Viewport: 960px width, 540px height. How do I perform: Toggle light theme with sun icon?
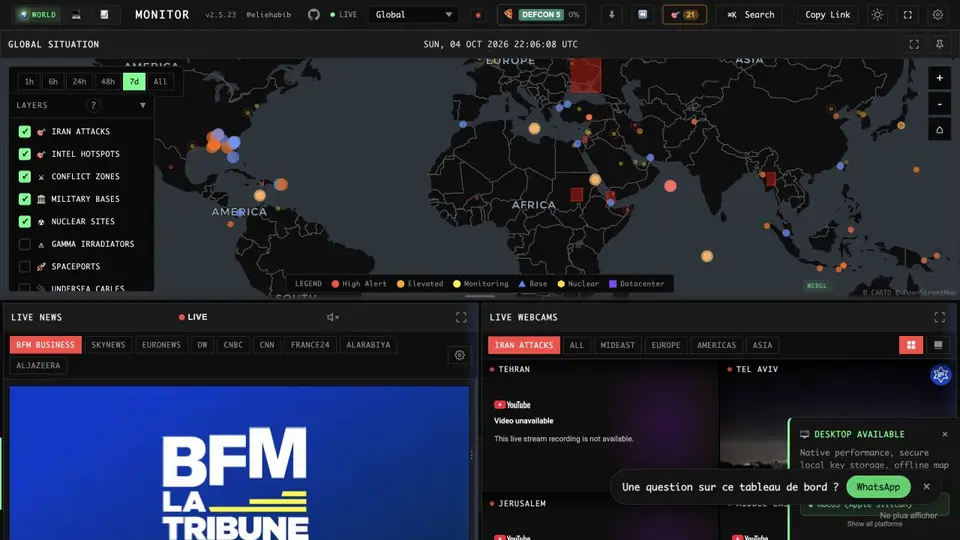coord(877,15)
